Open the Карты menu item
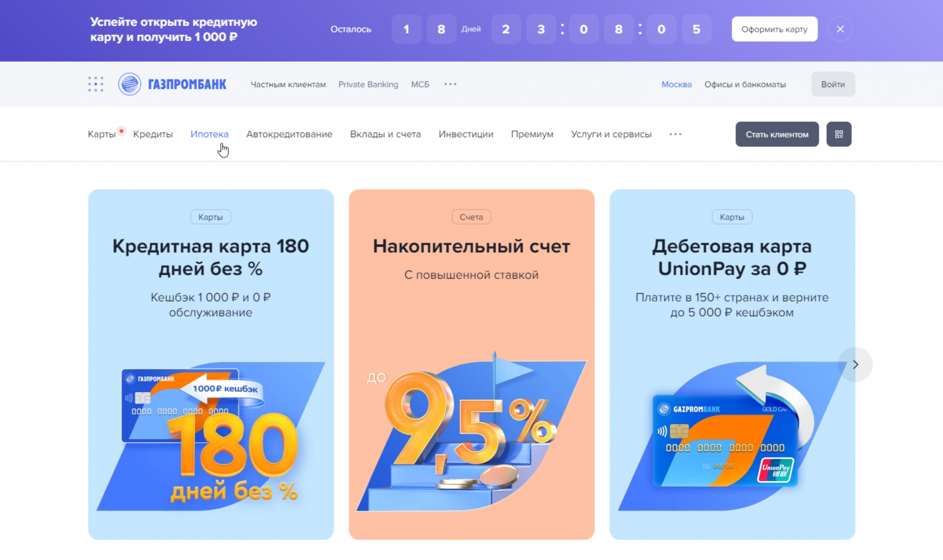943x560 pixels. point(102,134)
